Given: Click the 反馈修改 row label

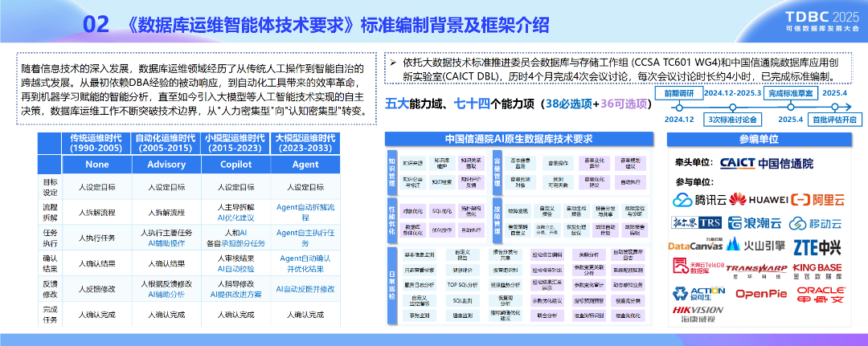Looking at the screenshot, I should click(49, 288).
